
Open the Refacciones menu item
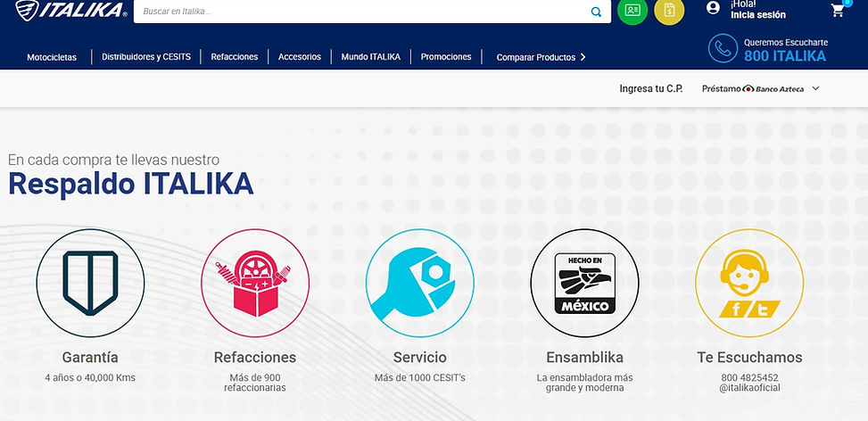(x=234, y=56)
